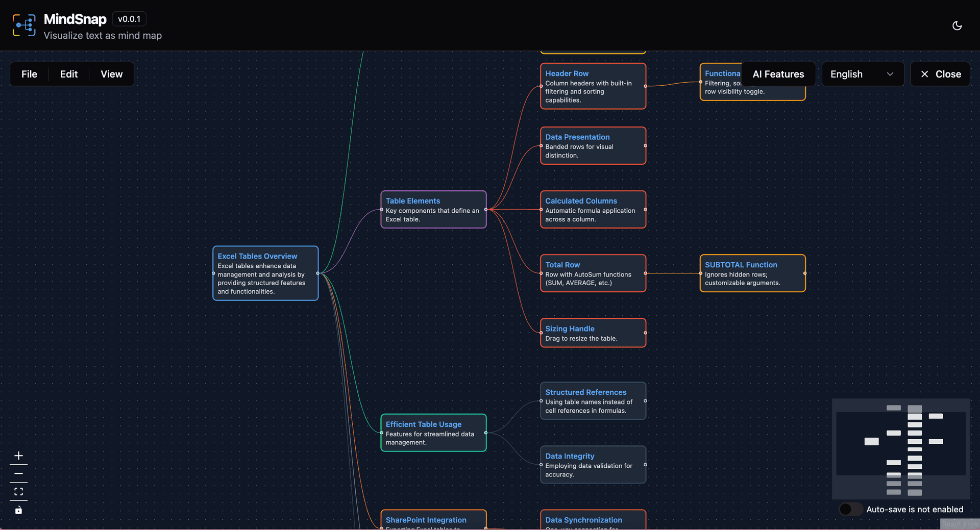
Task: Click the v0.0.1 version badge
Action: (x=129, y=19)
